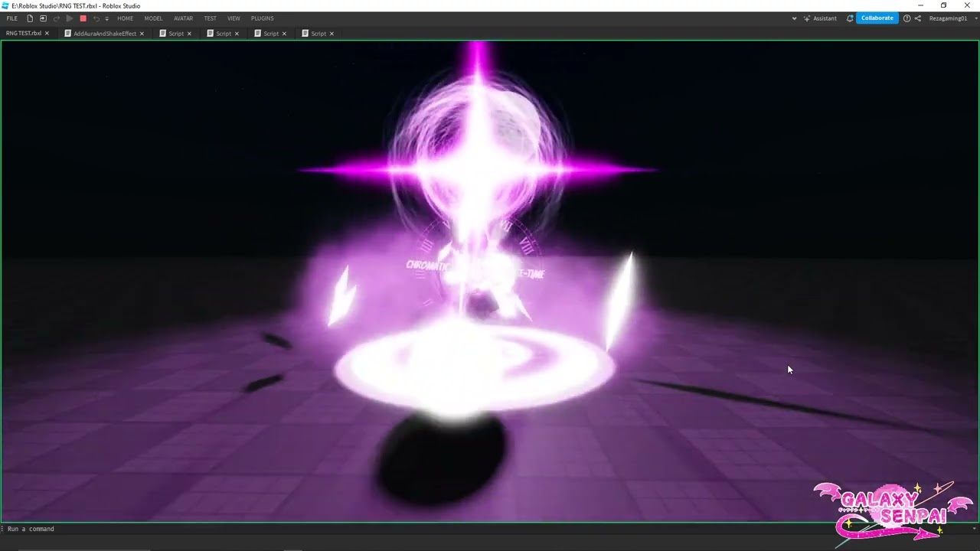Open the help question mark icon
Image resolution: width=980 pixels, height=551 pixels.
tap(906, 18)
